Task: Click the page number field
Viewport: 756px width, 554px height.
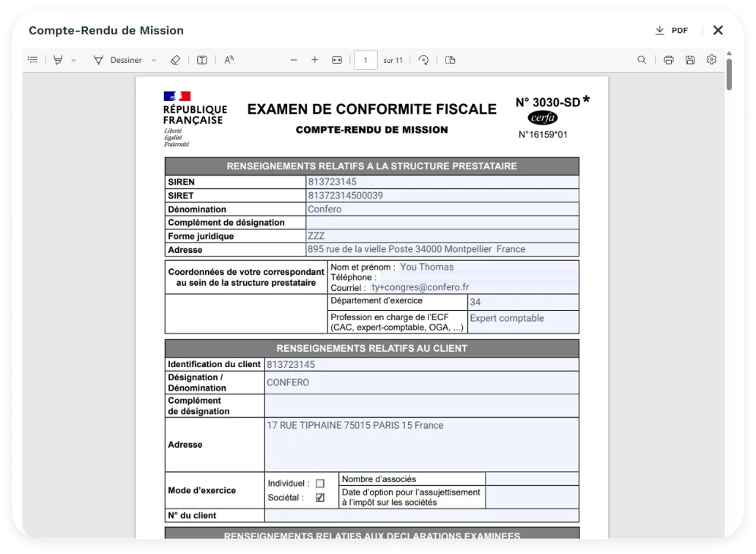Action: click(366, 60)
